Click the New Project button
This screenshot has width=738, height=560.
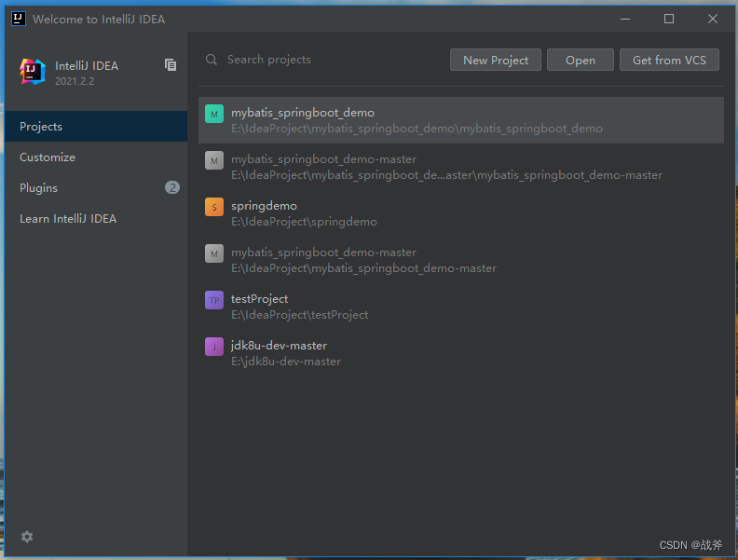tap(496, 60)
